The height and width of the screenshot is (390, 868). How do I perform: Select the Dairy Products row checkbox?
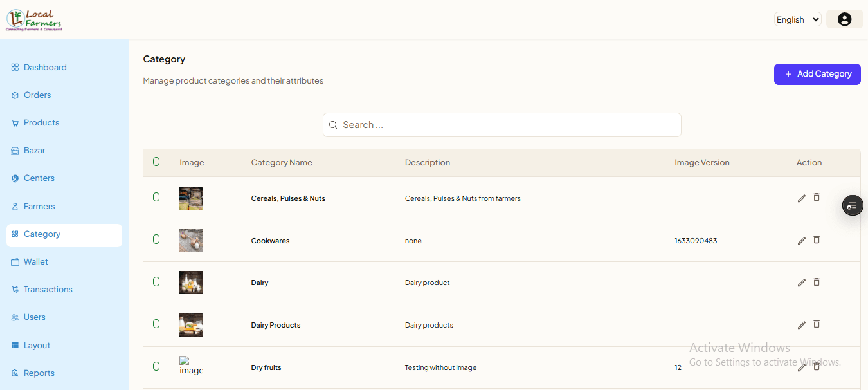156,324
